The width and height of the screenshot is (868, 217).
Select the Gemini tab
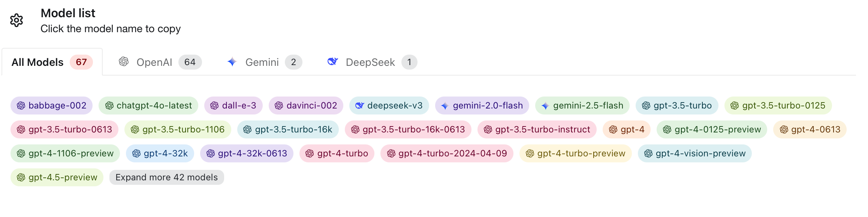point(262,62)
